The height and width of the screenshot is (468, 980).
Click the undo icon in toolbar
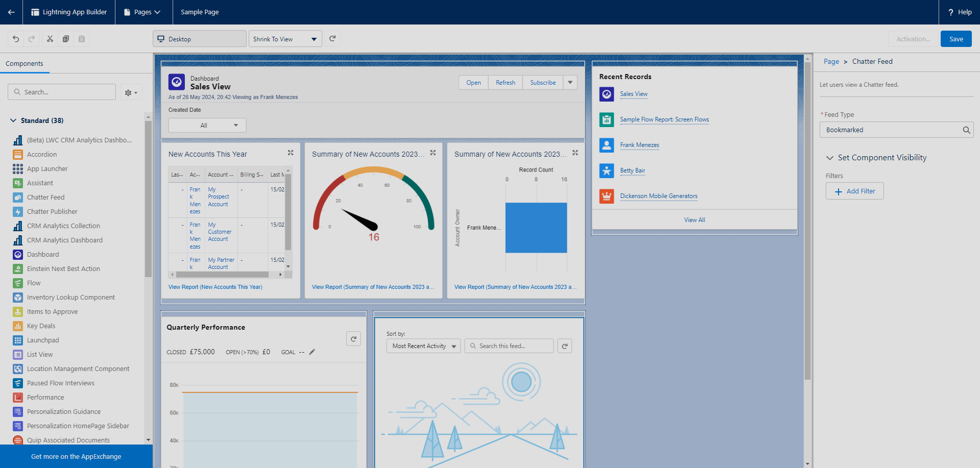click(16, 39)
